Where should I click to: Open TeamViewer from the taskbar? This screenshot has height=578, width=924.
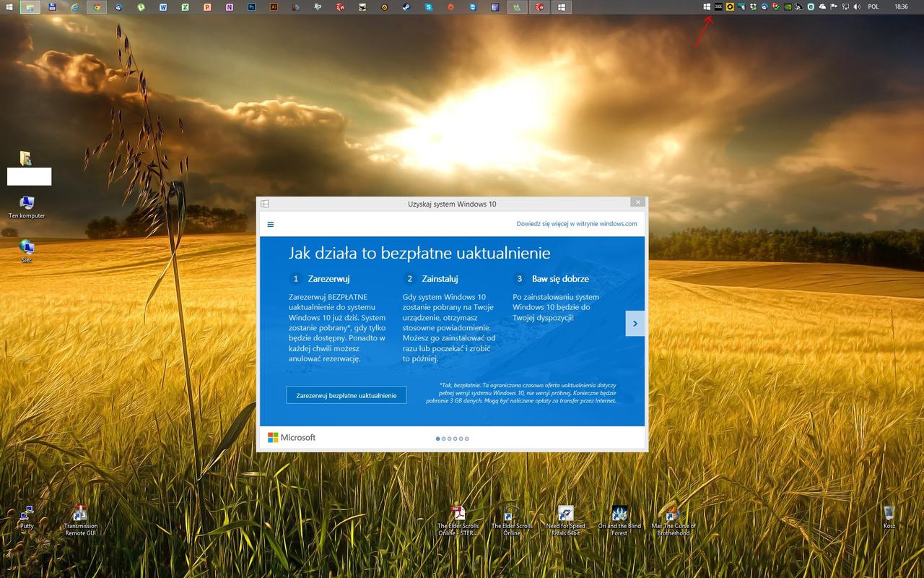click(x=473, y=7)
